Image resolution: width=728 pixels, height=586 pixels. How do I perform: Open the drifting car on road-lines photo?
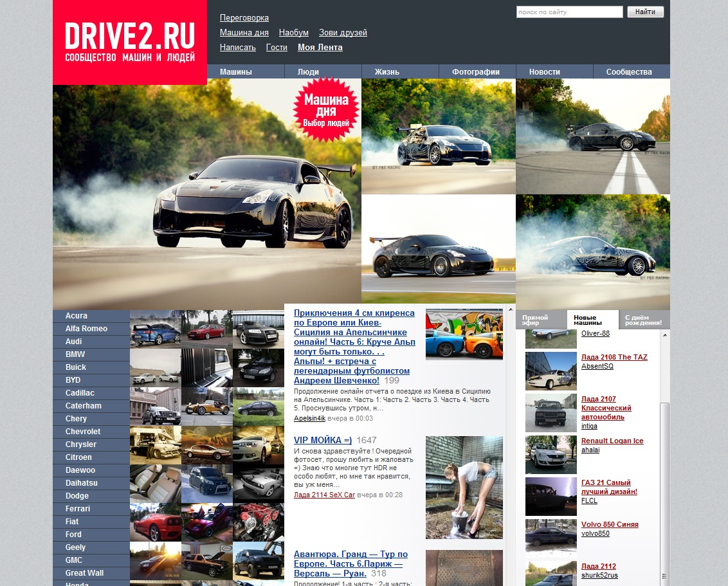click(593, 136)
